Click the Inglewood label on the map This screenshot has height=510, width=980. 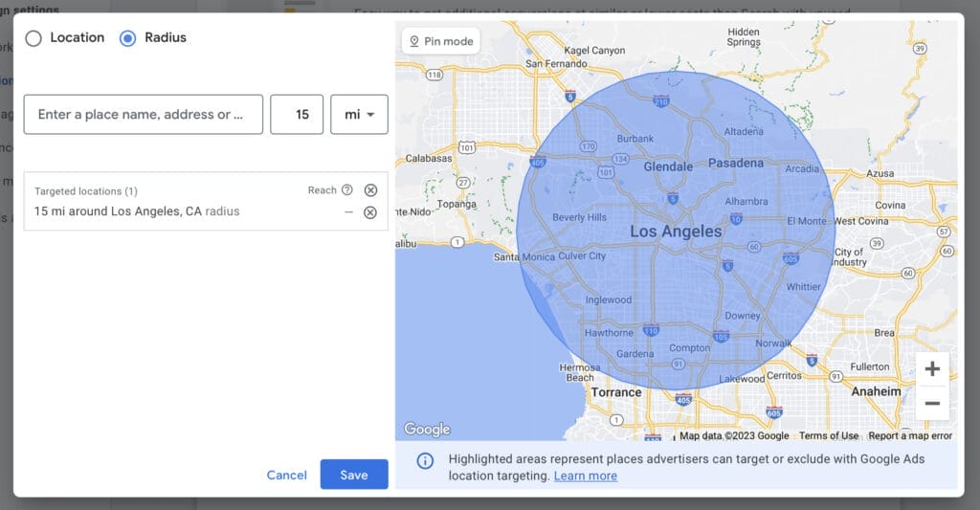[608, 300]
